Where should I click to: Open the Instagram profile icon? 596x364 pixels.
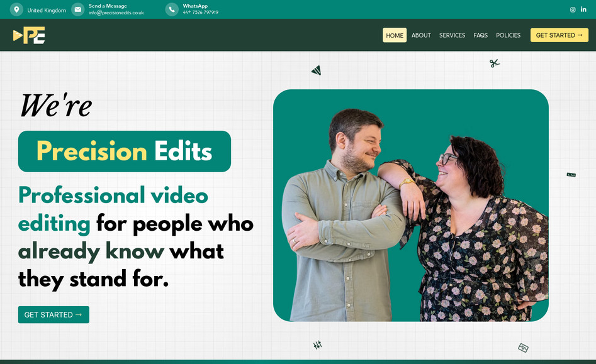click(573, 9)
